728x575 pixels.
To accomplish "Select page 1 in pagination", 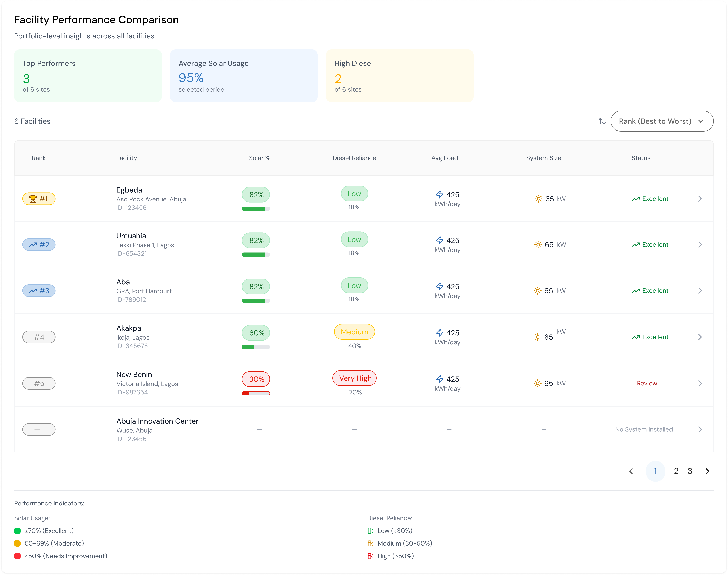I will 655,471.
